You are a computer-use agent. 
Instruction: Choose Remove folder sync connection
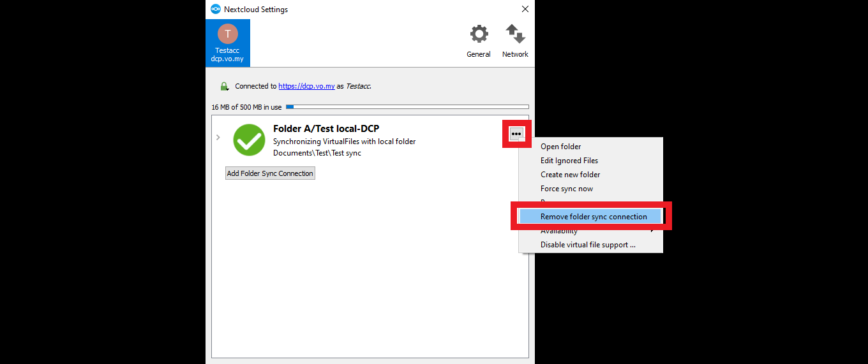[593, 217]
